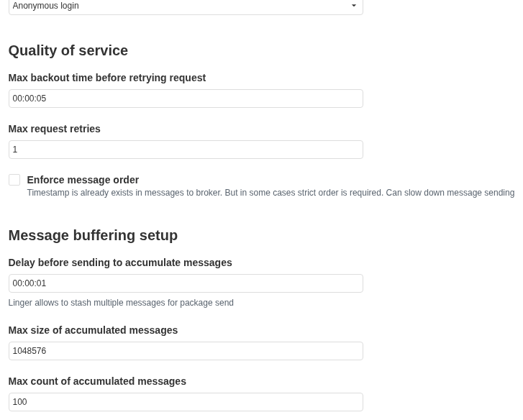The height and width of the screenshot is (420, 523).
Task: Edit the max size of accumulated messages field
Action: 186,351
